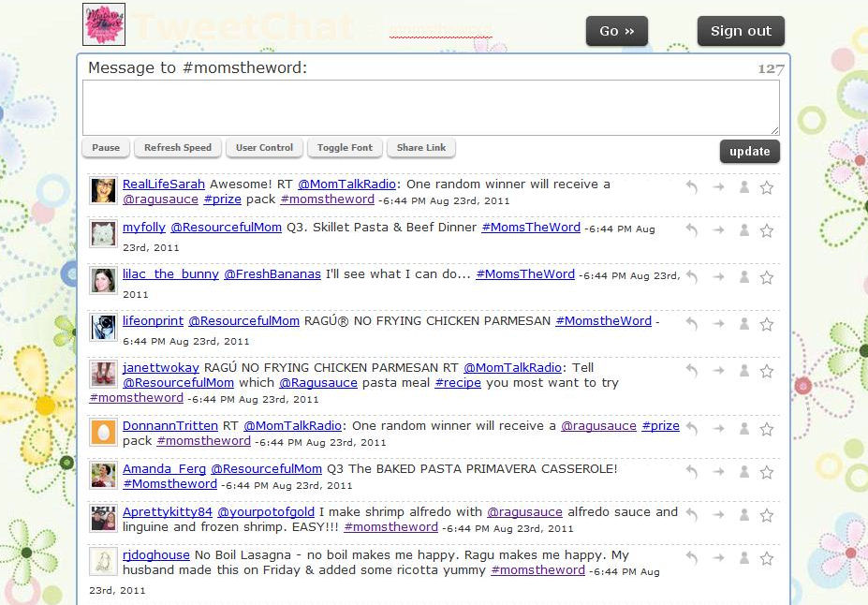Sign out of TweetChat
Viewport: 868px width, 605px height.
pyautogui.click(x=741, y=31)
